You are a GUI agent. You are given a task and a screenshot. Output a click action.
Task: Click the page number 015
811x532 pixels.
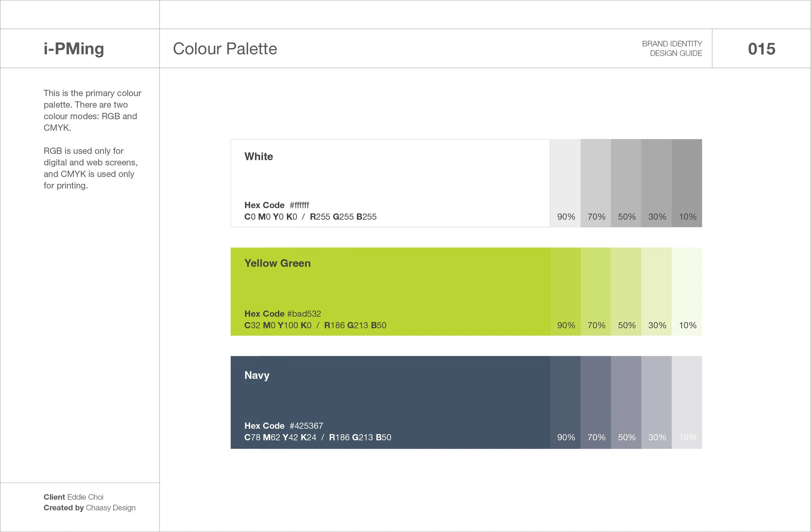(762, 49)
